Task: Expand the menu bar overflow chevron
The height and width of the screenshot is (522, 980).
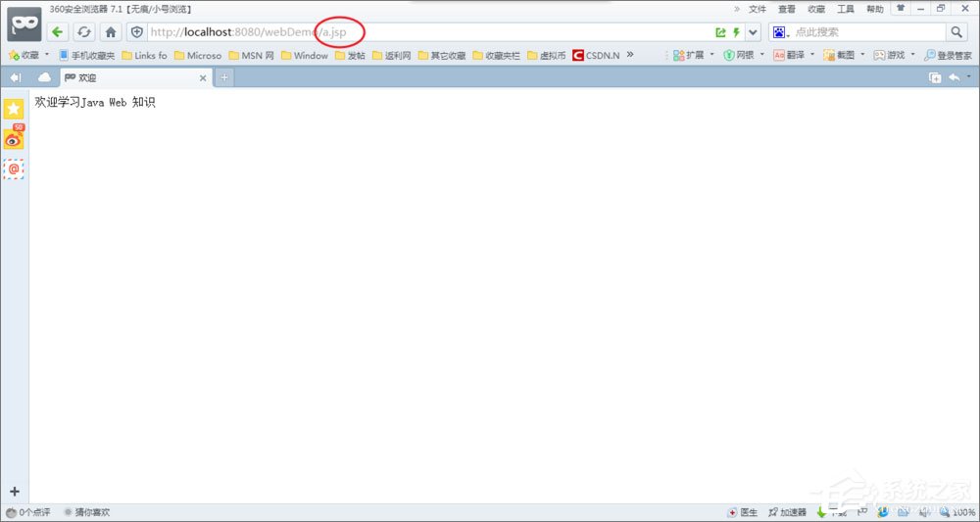Action: 737,9
